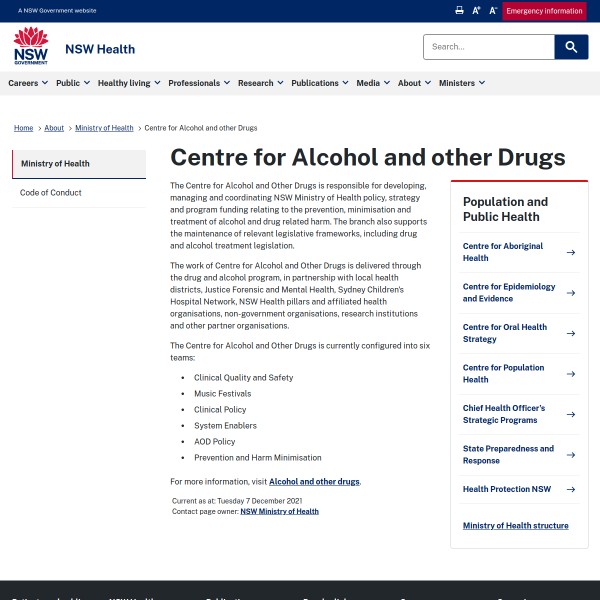Open the Research dropdown menu

tap(260, 83)
